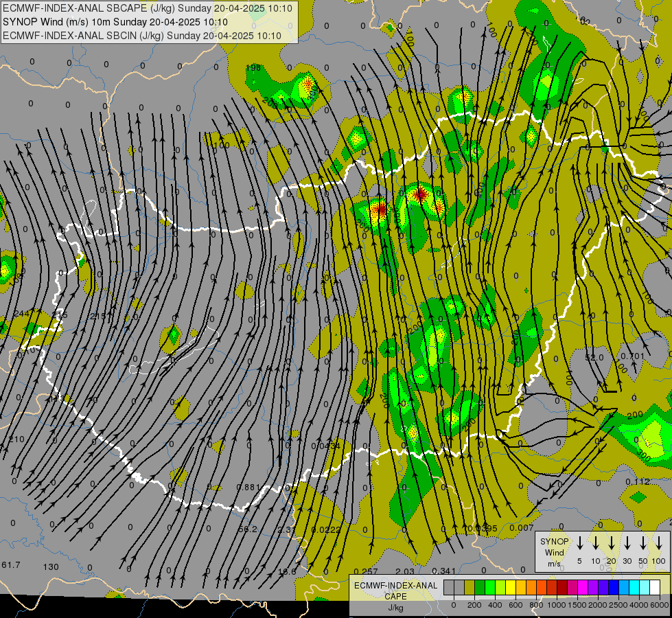Click the 20 m/s wind arrow in legend
Viewport: 672px width, 618px height.
pyautogui.click(x=611, y=542)
